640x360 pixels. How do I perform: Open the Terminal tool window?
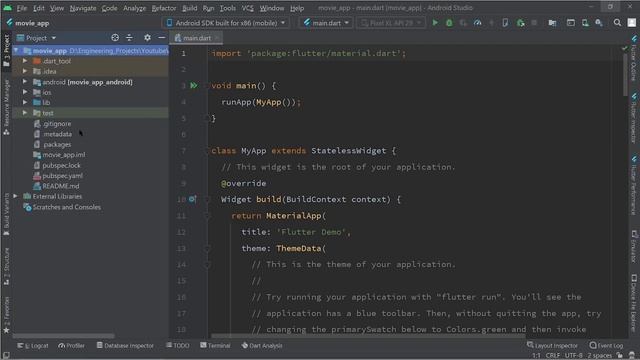pyautogui.click(x=215, y=346)
